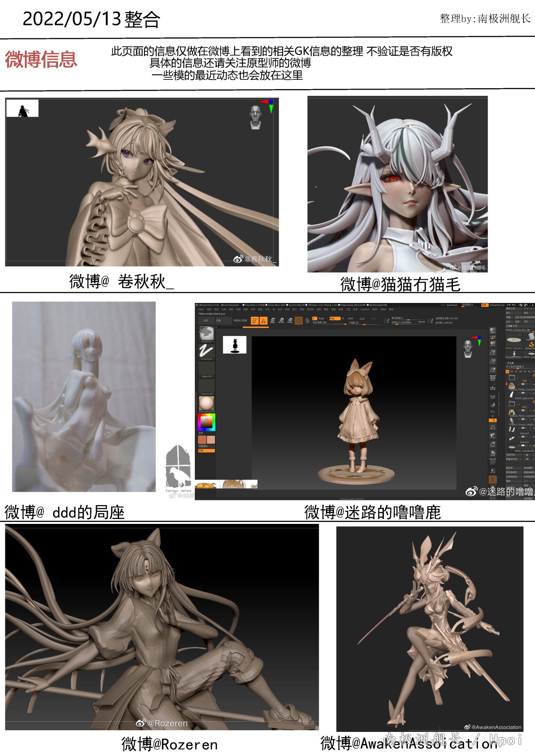
Task: Open the FreeHand stroke picker
Action: (206, 351)
